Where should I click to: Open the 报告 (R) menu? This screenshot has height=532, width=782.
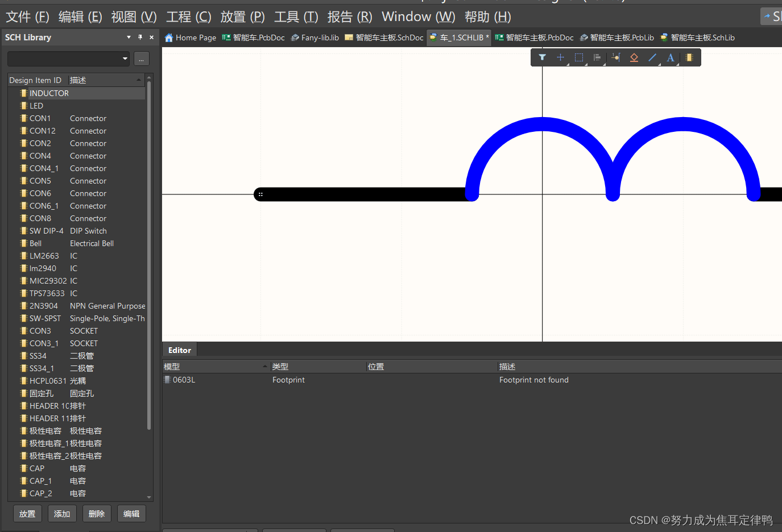click(350, 17)
